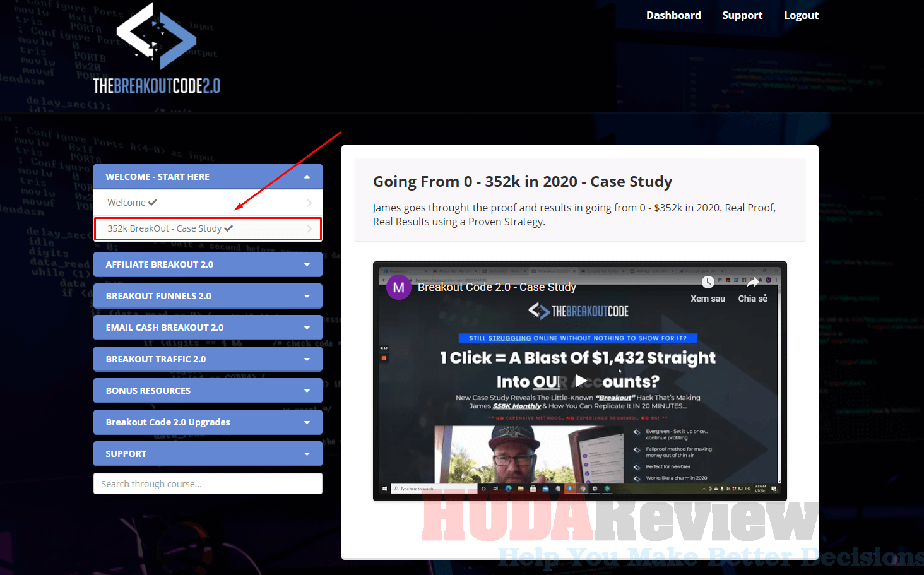Expand the Breakout Traffic 2.0 section

coord(208,359)
